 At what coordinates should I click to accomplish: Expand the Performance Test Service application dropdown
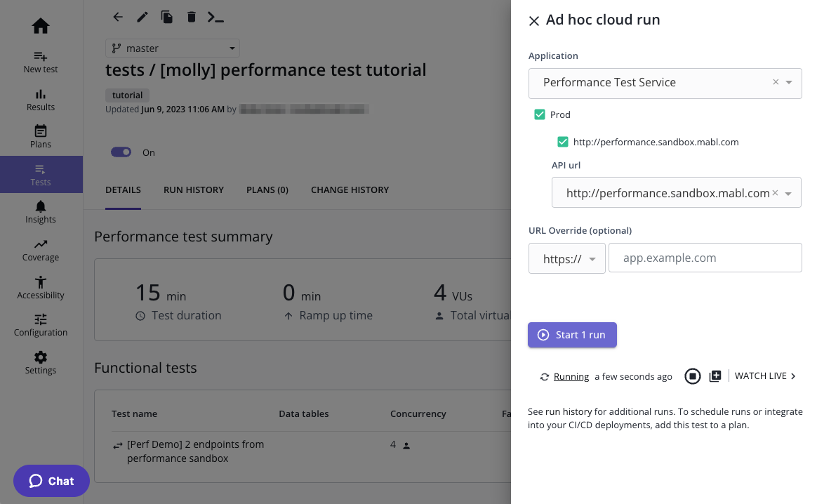[789, 83]
